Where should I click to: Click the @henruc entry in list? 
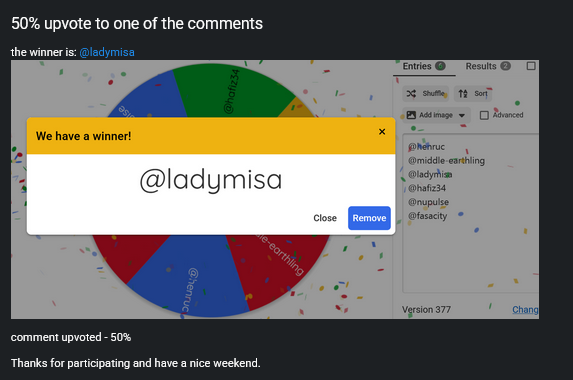tap(426, 147)
